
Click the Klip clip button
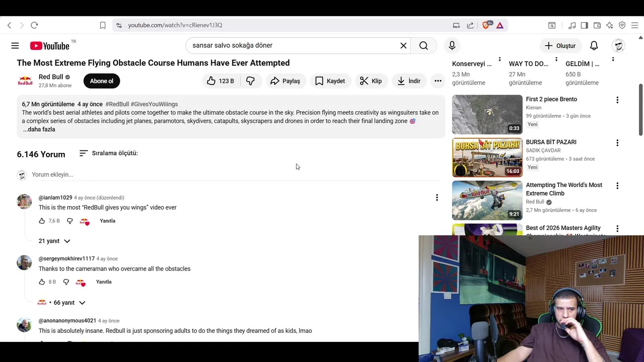coord(371,81)
